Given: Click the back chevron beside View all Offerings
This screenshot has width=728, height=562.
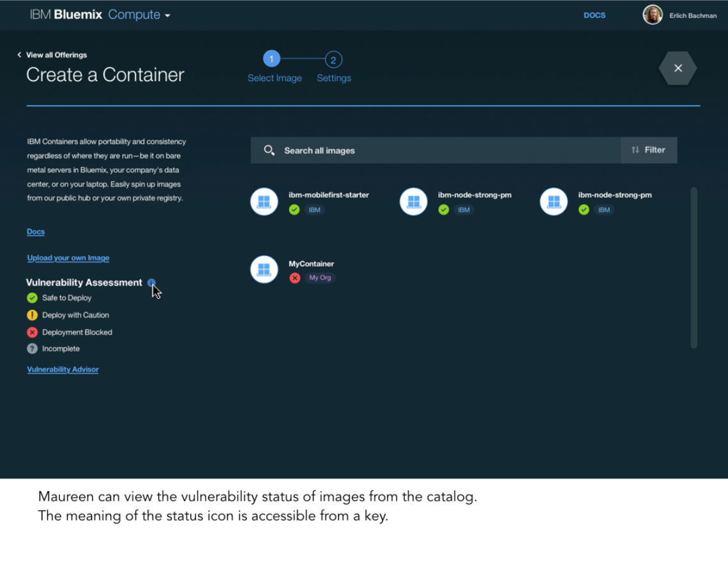Looking at the screenshot, I should coord(19,55).
